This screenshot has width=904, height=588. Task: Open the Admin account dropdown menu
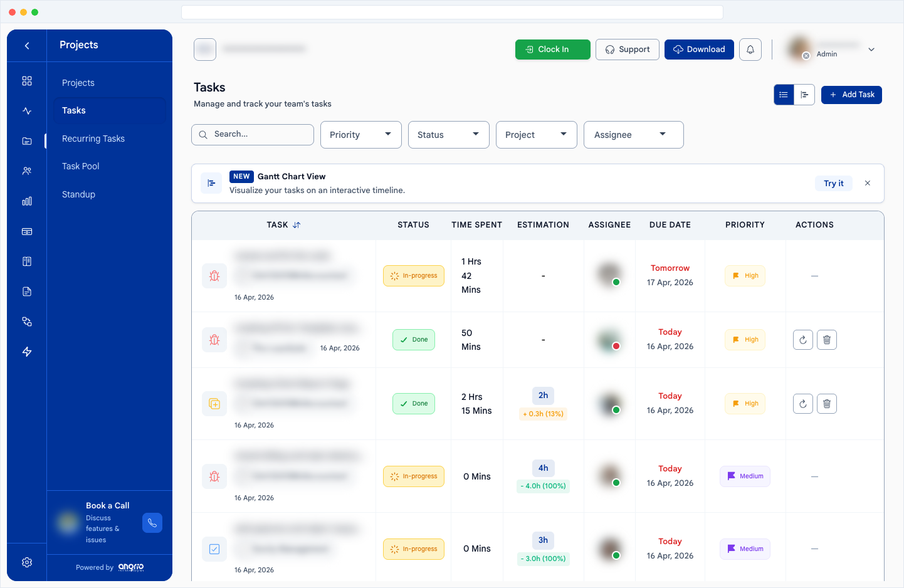[871, 49]
